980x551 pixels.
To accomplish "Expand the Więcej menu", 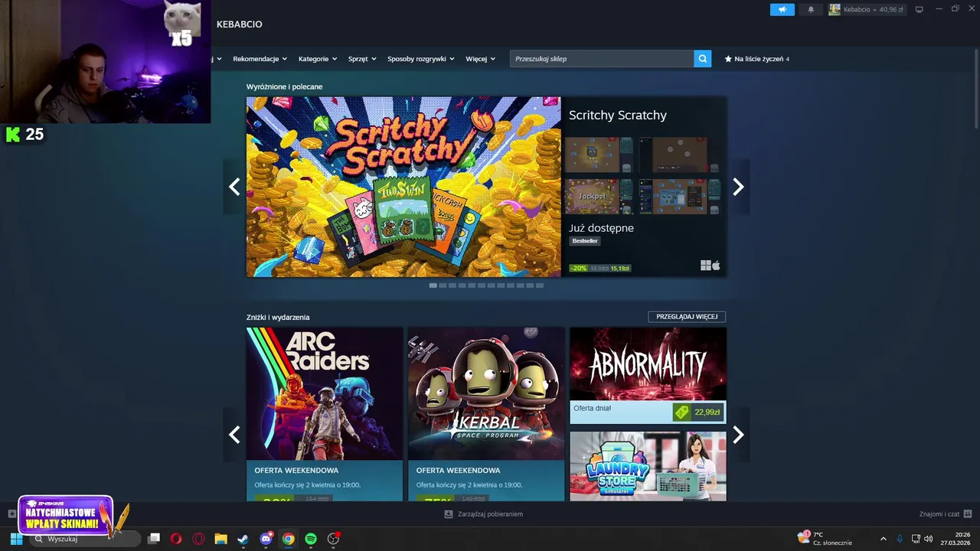I will [480, 59].
